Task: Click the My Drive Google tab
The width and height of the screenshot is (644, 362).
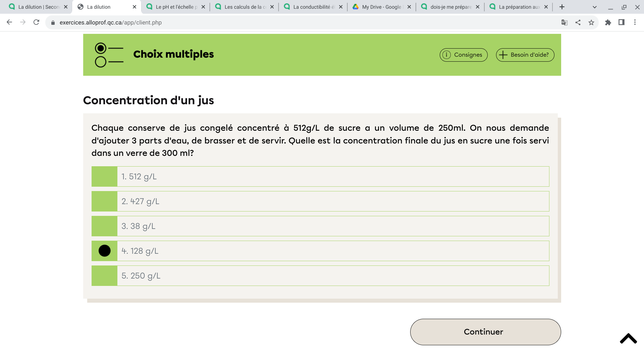Action: [x=382, y=7]
